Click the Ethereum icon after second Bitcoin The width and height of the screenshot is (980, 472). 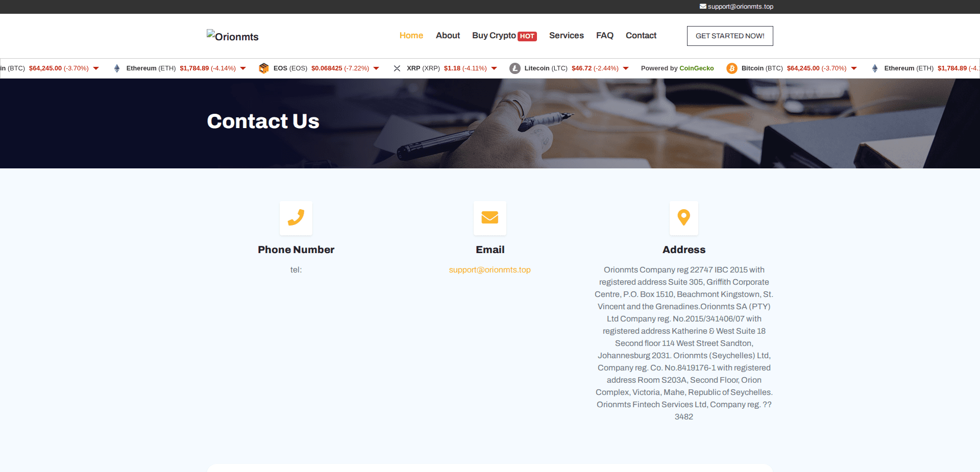[875, 68]
